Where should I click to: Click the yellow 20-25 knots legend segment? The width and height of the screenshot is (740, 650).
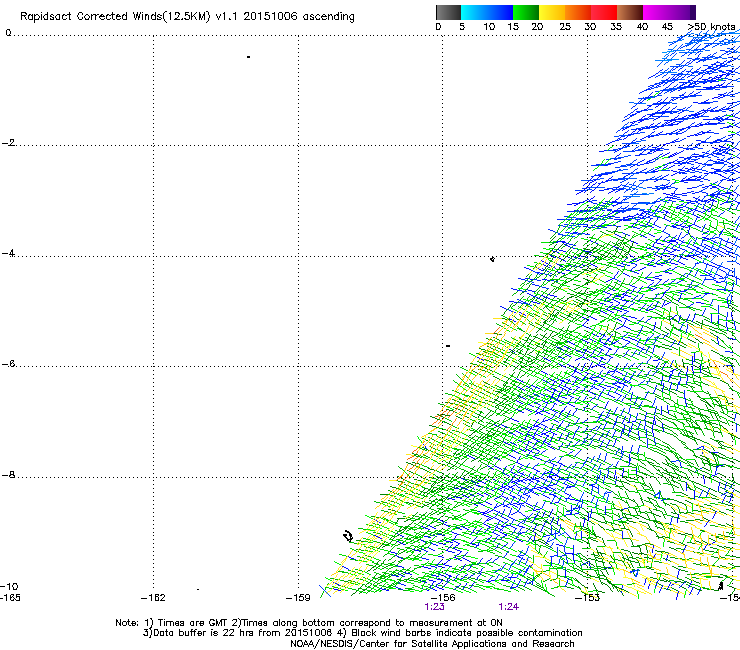click(552, 12)
